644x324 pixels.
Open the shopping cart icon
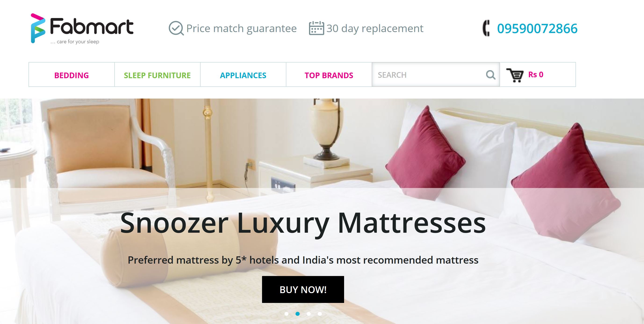pos(515,75)
